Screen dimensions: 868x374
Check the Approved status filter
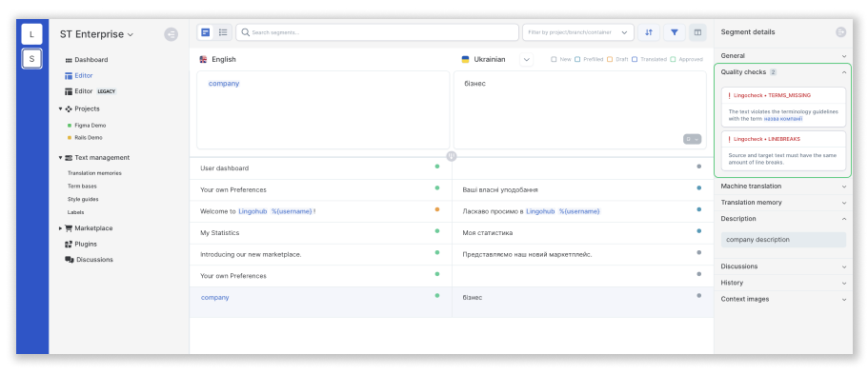673,59
